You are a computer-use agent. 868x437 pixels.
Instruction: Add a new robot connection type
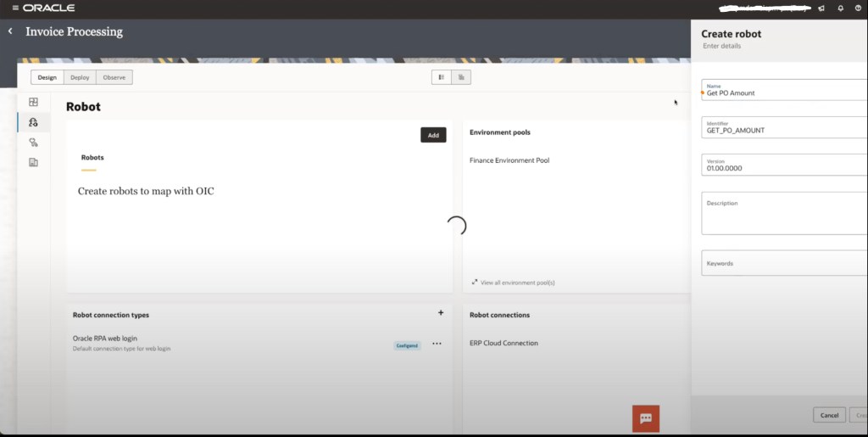coord(441,313)
